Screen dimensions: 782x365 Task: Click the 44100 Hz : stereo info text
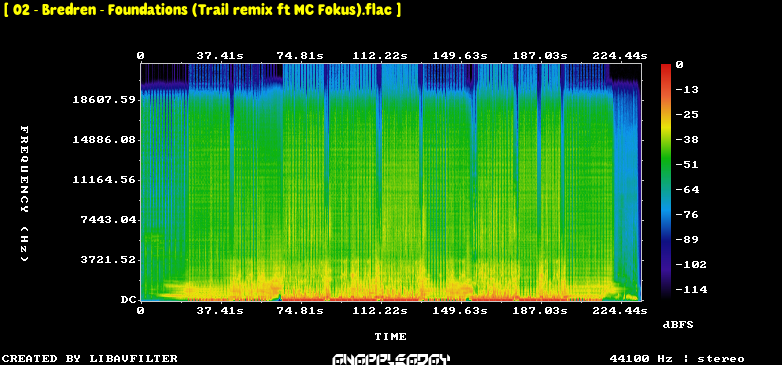tap(677, 359)
